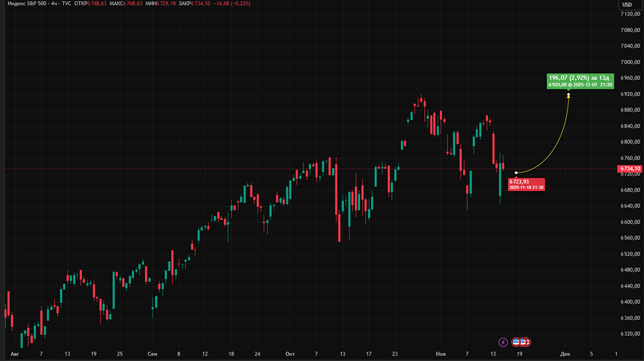Click the 8 date label on time axis

pos(178,354)
